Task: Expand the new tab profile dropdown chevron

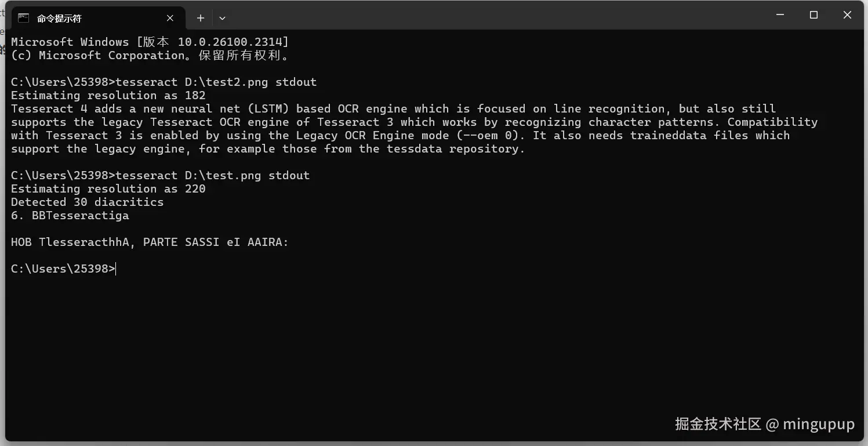Action: pos(222,18)
